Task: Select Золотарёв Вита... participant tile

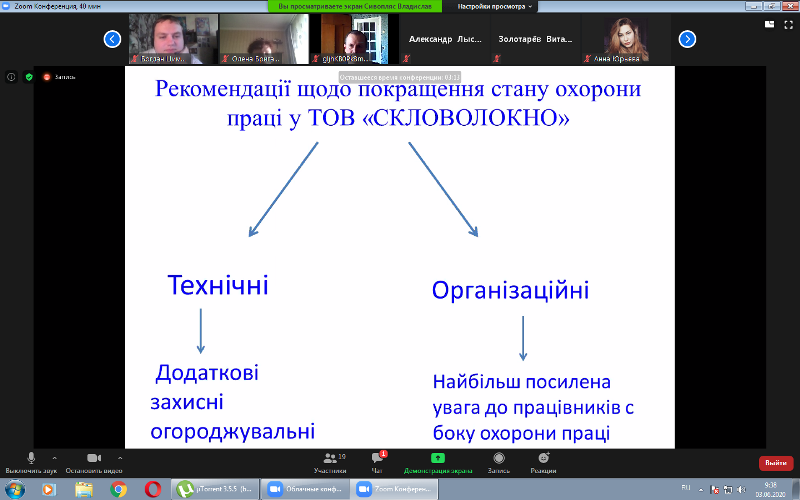Action: (535, 39)
